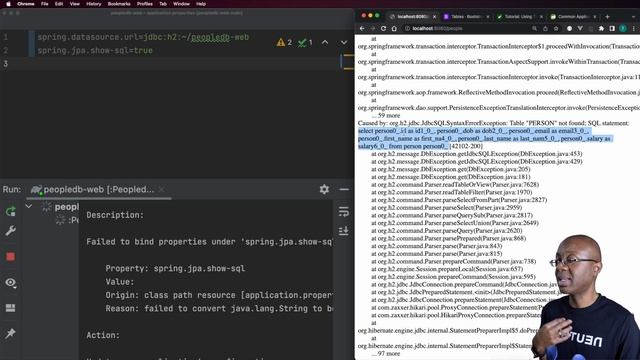Go to the previous highlighted problem
This screenshot has height=360, width=640.
(x=325, y=42)
